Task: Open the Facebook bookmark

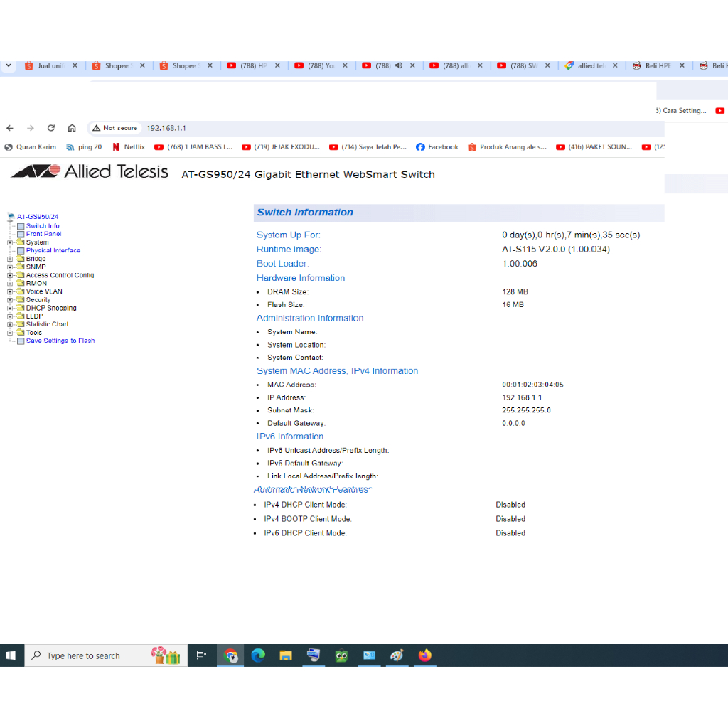Action: [437, 147]
